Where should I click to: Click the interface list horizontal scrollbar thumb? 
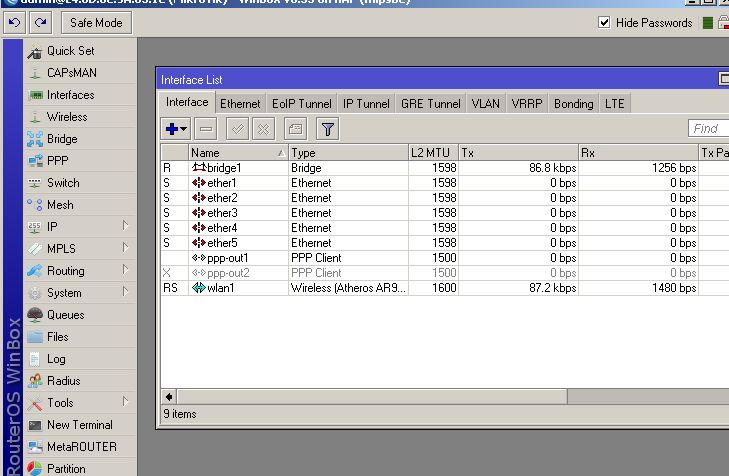(372, 397)
